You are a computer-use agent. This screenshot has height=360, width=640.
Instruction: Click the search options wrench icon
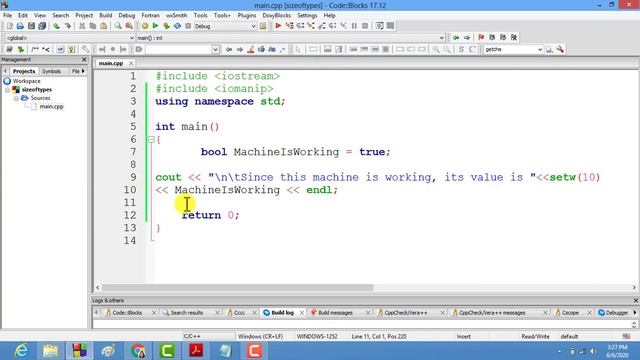click(560, 49)
